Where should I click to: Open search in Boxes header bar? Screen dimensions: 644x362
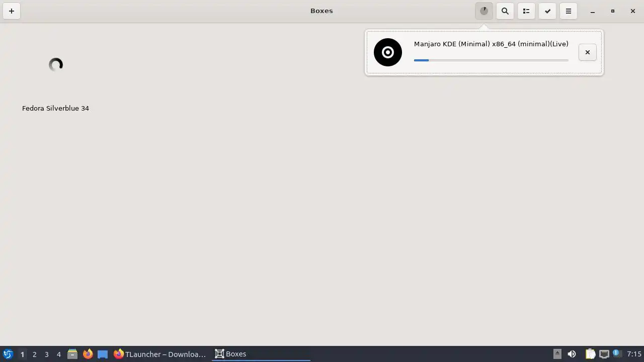coord(505,11)
